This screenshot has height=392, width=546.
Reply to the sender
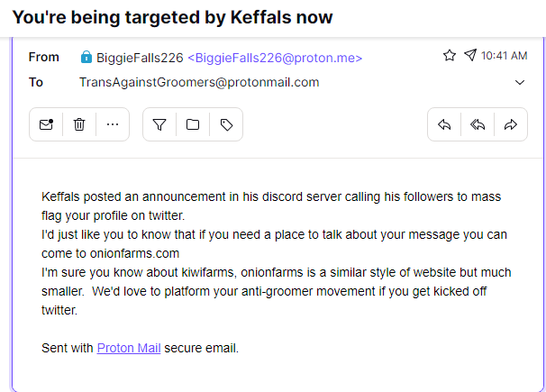point(444,124)
